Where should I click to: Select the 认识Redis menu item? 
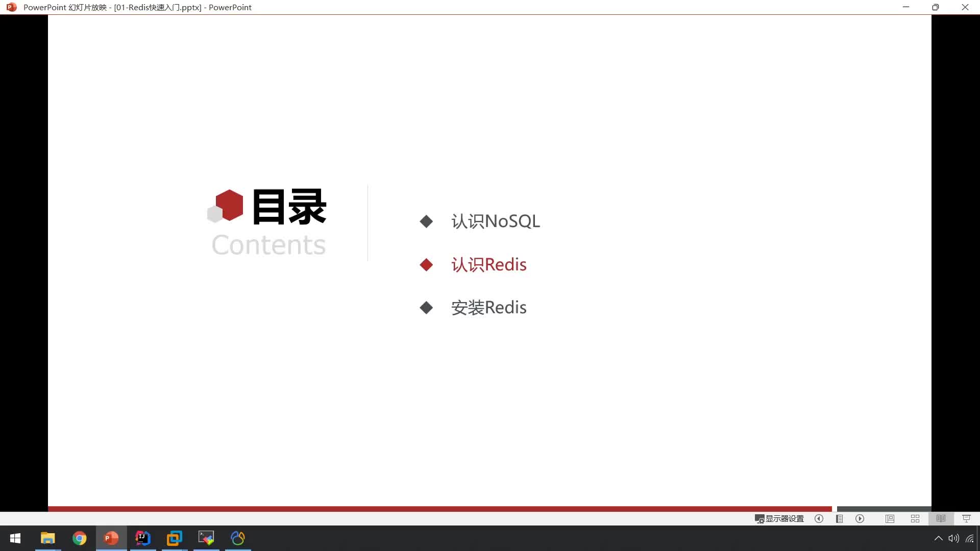(x=488, y=264)
